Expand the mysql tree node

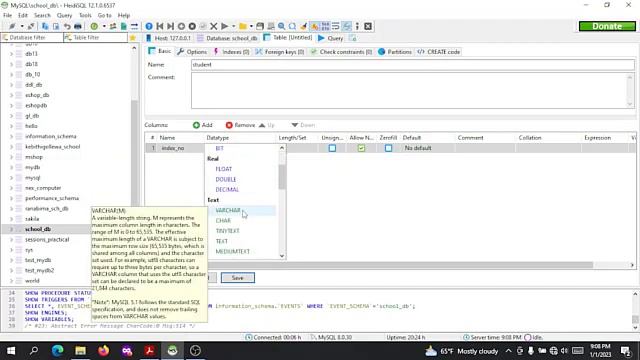click(x=11, y=178)
